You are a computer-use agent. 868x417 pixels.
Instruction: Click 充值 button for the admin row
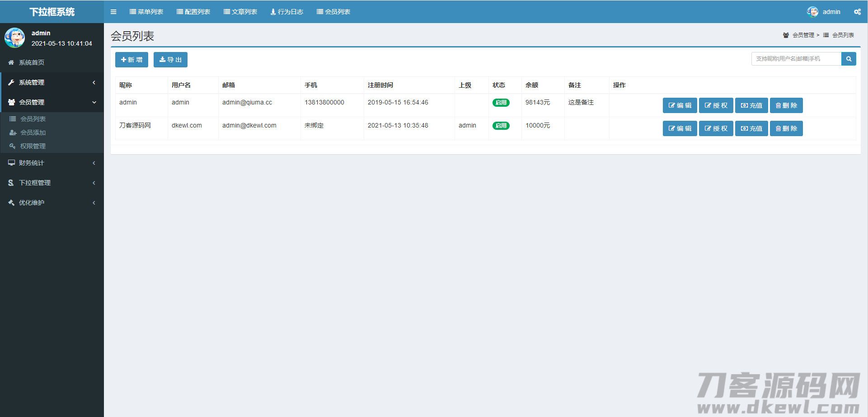tap(751, 105)
